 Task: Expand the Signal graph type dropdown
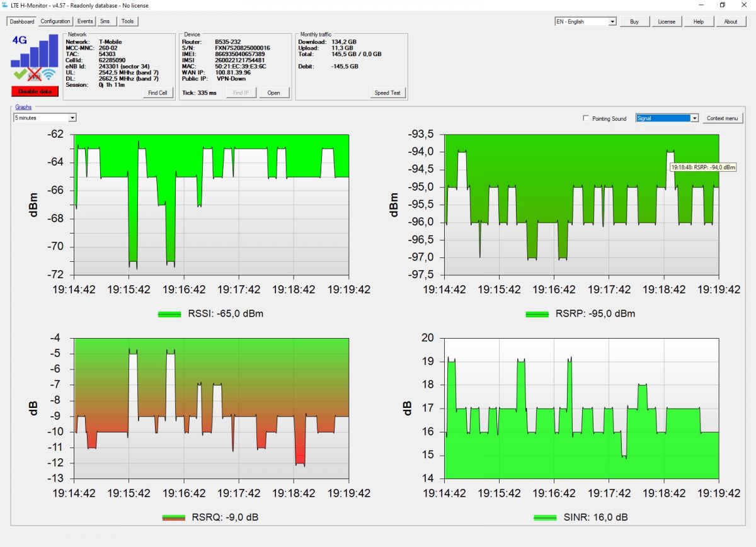[x=667, y=118]
